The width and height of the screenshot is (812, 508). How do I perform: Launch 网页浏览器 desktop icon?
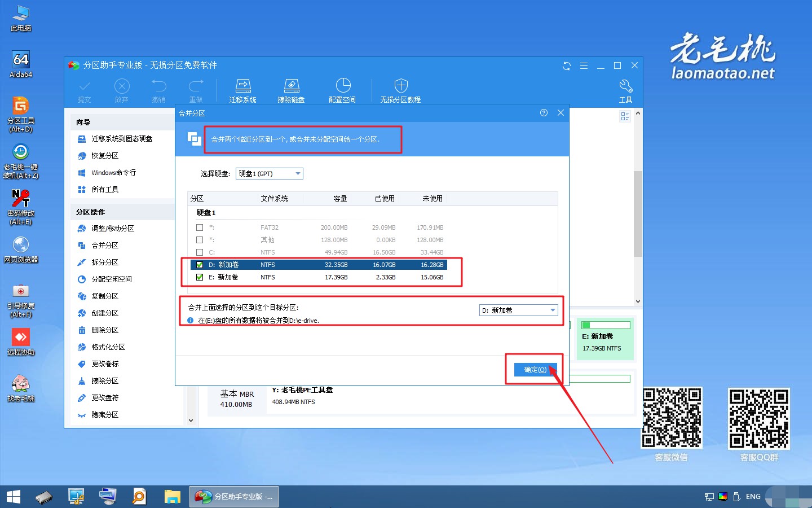pyautogui.click(x=21, y=249)
